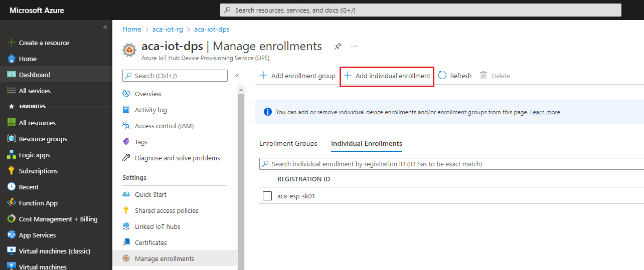Go to Home breadcrumb link
Screen dimensions: 644x270
[132, 30]
